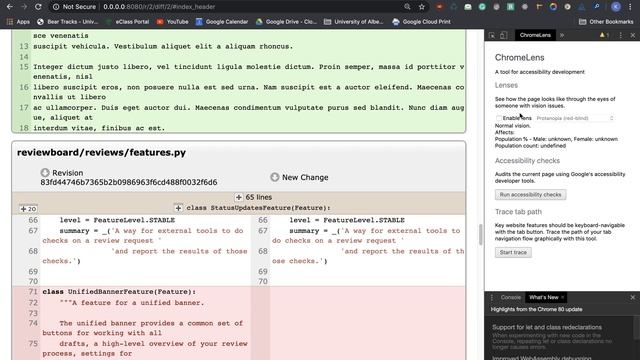Screen dimensions: 640x360
Task: Click the New Change clock icon
Action: 275,177
